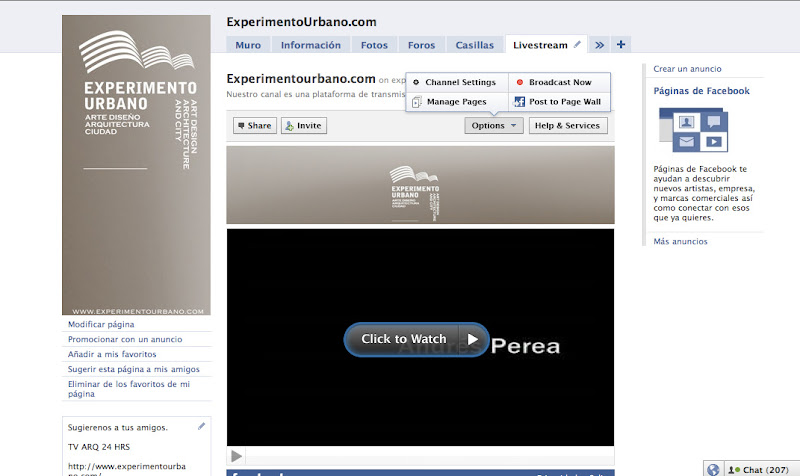
Task: Click the globe notifications icon near chat
Action: pyautogui.click(x=713, y=469)
